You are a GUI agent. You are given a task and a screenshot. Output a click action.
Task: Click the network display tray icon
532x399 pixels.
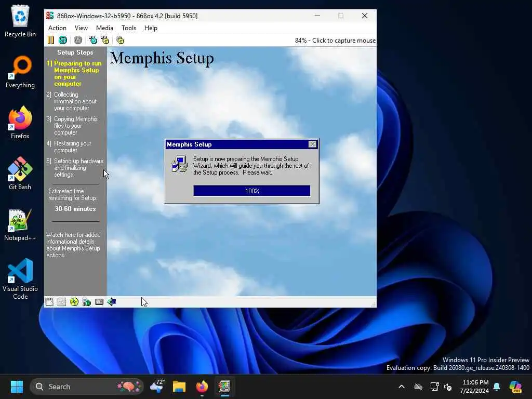(x=434, y=387)
